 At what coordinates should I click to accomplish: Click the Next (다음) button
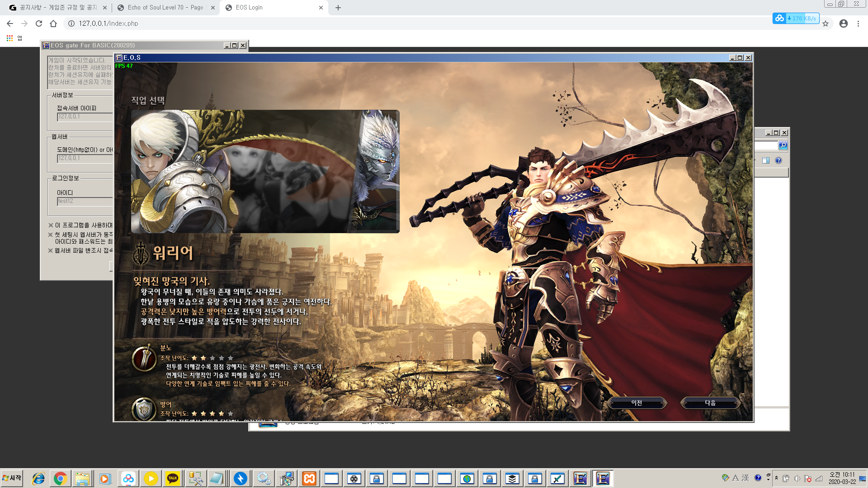click(710, 403)
